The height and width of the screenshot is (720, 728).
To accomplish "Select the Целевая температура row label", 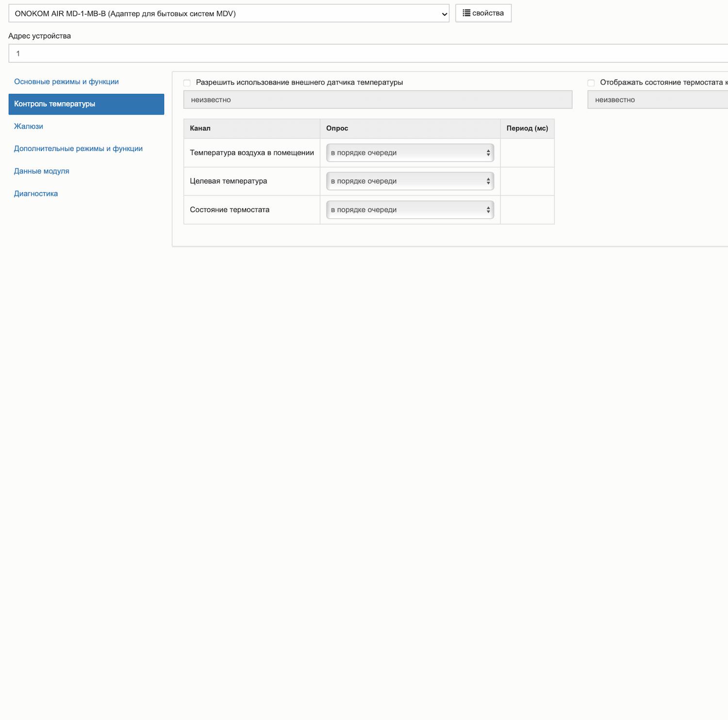I will 229,181.
